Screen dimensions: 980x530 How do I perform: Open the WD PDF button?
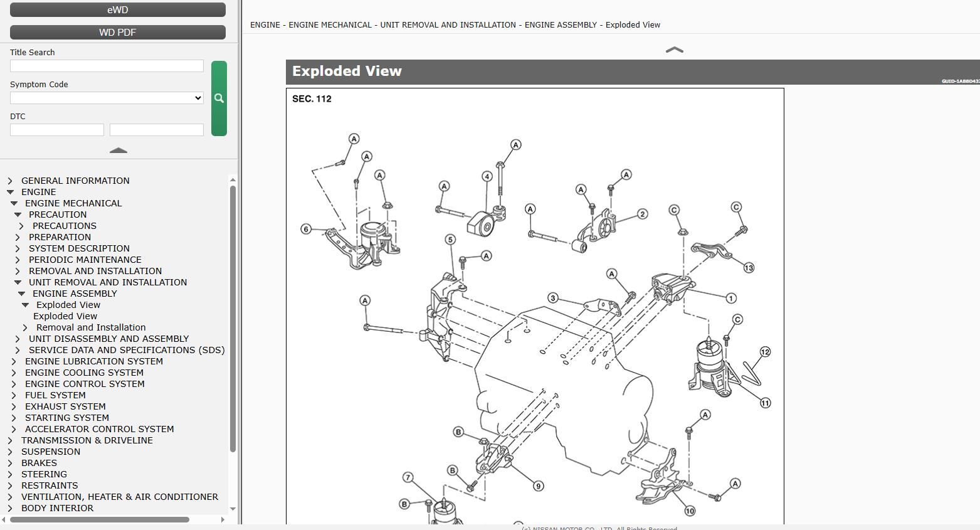click(x=118, y=33)
